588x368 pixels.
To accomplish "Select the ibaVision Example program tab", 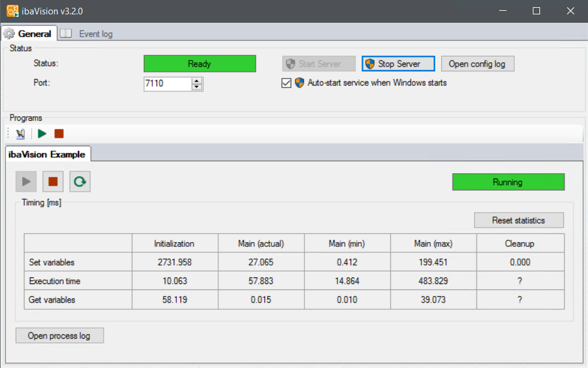I will point(48,154).
